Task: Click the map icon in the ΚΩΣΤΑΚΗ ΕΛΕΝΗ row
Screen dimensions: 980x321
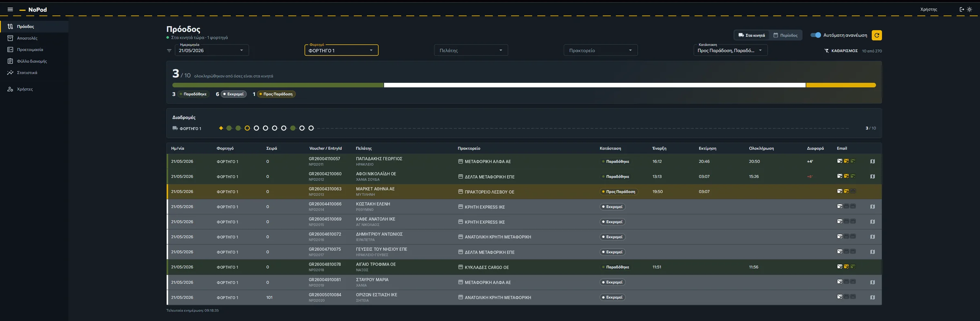Action: coord(873,207)
